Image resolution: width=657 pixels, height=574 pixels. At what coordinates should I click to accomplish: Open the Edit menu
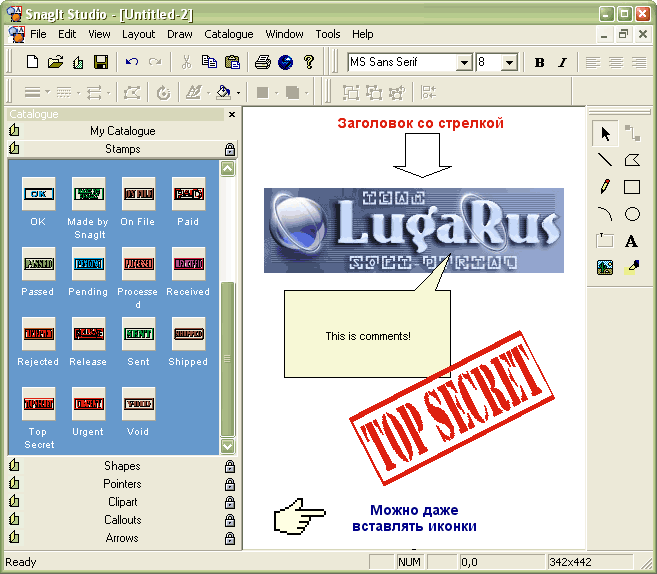click(67, 34)
